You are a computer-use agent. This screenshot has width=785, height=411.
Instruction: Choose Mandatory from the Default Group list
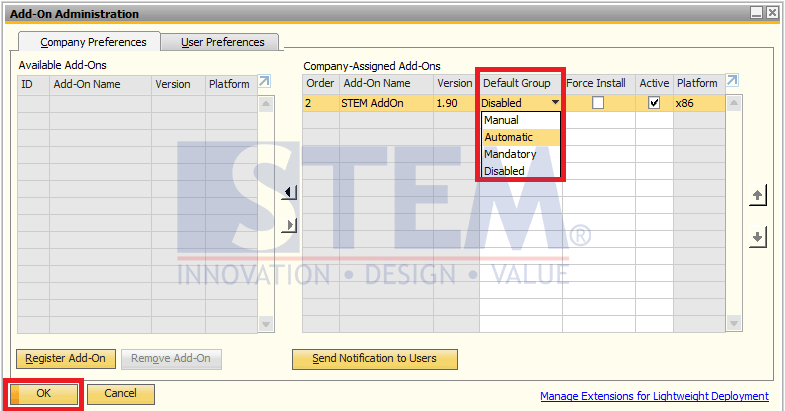point(521,154)
